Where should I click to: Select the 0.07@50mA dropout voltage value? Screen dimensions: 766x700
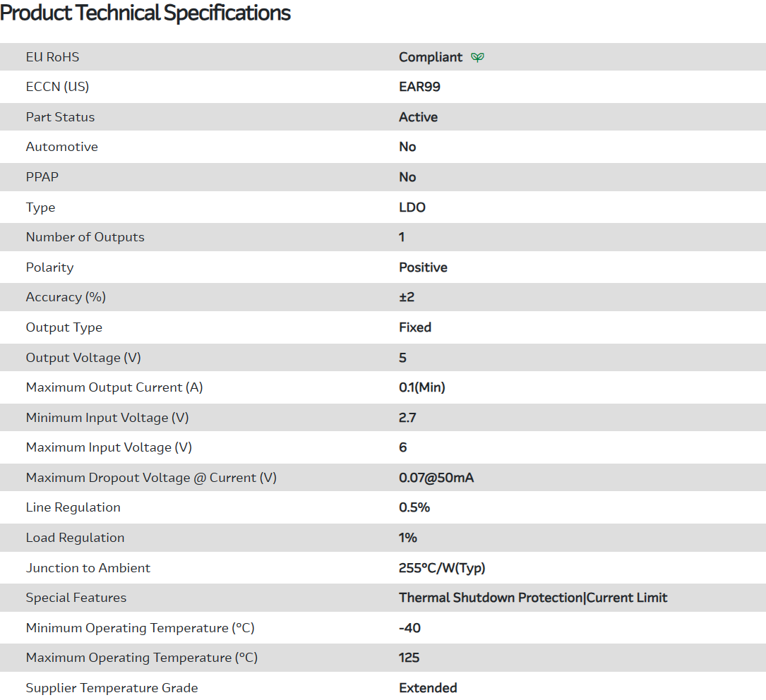click(436, 478)
